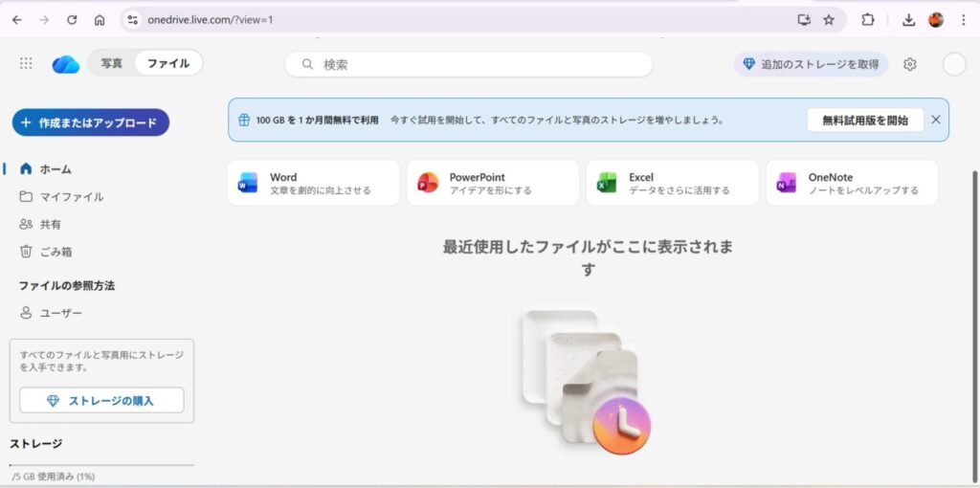Open ごみ箱 in the sidebar
Image resolution: width=980 pixels, height=488 pixels.
[56, 252]
